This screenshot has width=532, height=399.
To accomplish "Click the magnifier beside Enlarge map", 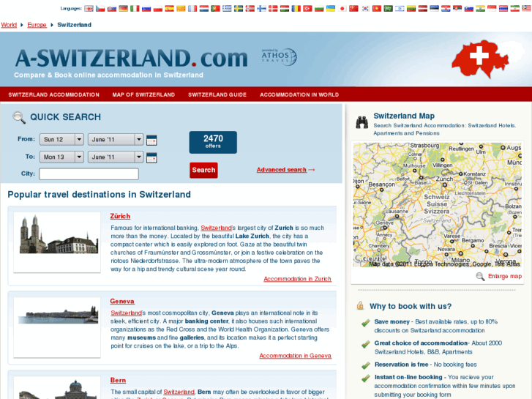I will [x=480, y=277].
